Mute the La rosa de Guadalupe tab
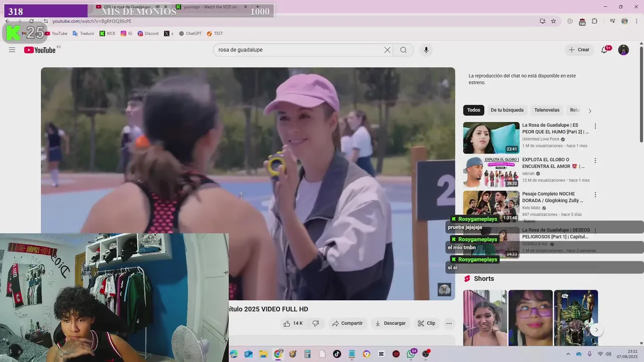The image size is (644, 362). coord(157,7)
